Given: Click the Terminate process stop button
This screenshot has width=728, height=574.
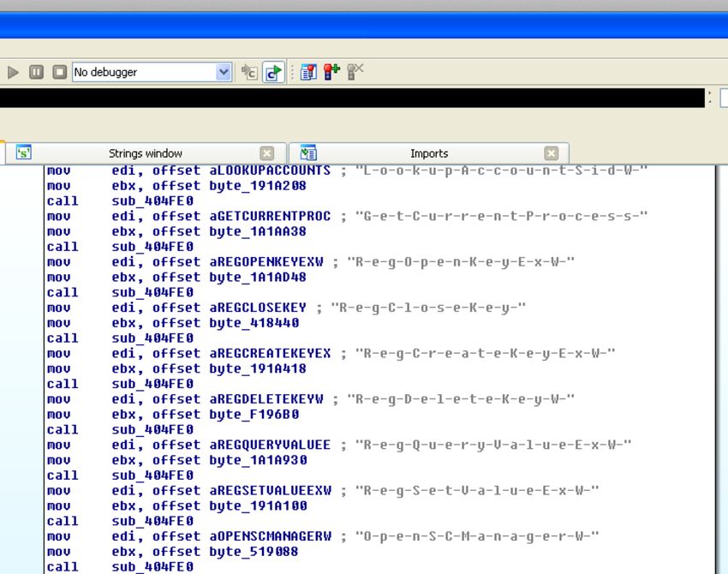Looking at the screenshot, I should pos(59,73).
